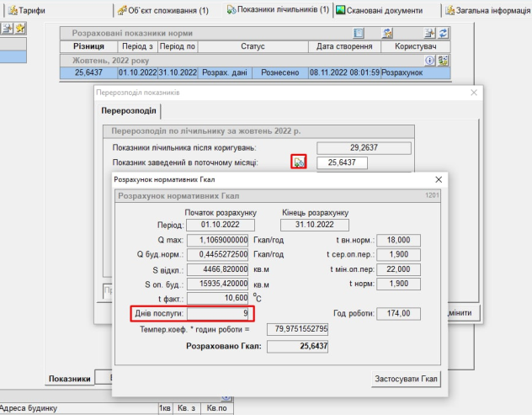This screenshot has width=532, height=420.
Task: Click the Статус column header
Action: coord(247,46)
